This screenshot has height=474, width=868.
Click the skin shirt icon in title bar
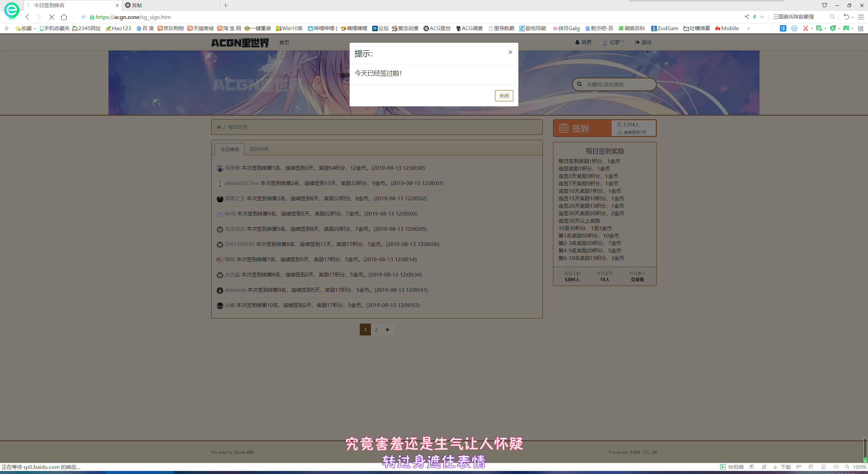point(824,5)
